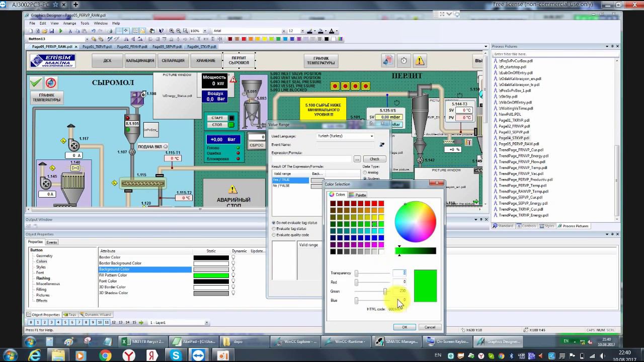The height and width of the screenshot is (362, 644).
Task: Click the Transparency value input field
Action: [x=399, y=273]
